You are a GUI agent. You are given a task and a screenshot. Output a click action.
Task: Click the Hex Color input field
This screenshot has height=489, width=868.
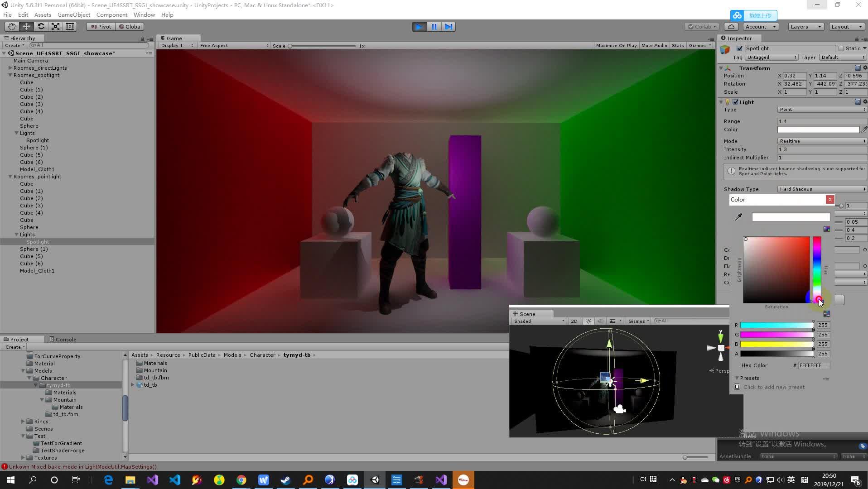813,365
